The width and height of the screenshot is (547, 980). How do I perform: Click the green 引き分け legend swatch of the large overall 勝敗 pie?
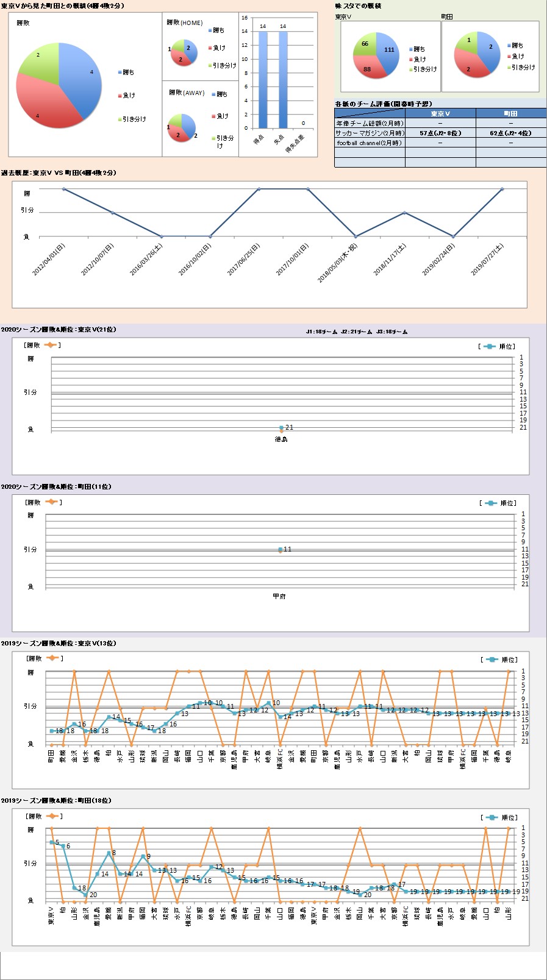(120, 119)
